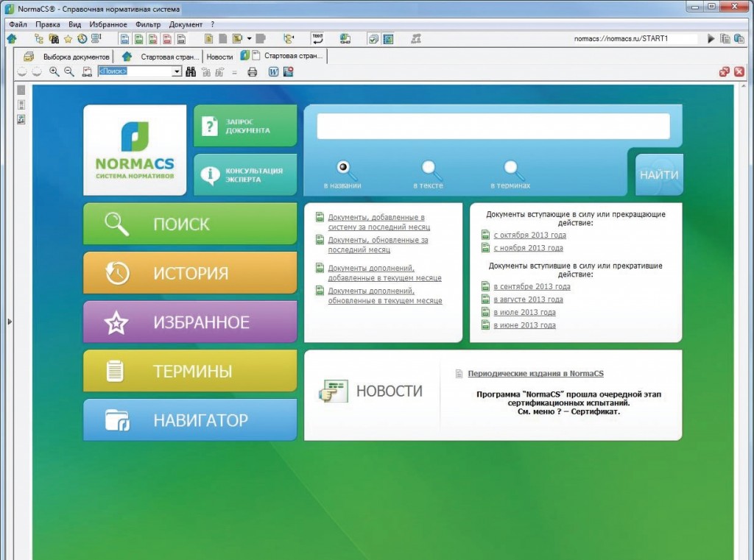Open the orange ИСТОРИЯ tile
Image resolution: width=754 pixels, height=560 pixels.
pyautogui.click(x=190, y=273)
